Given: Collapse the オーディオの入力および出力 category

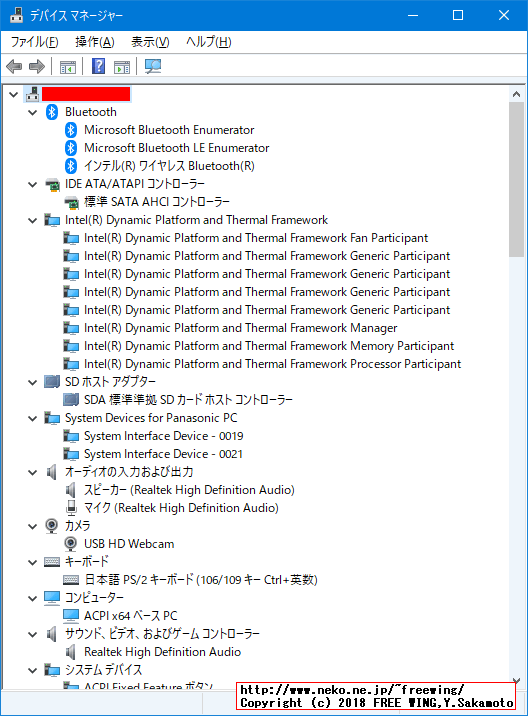Looking at the screenshot, I should pyautogui.click(x=32, y=472).
